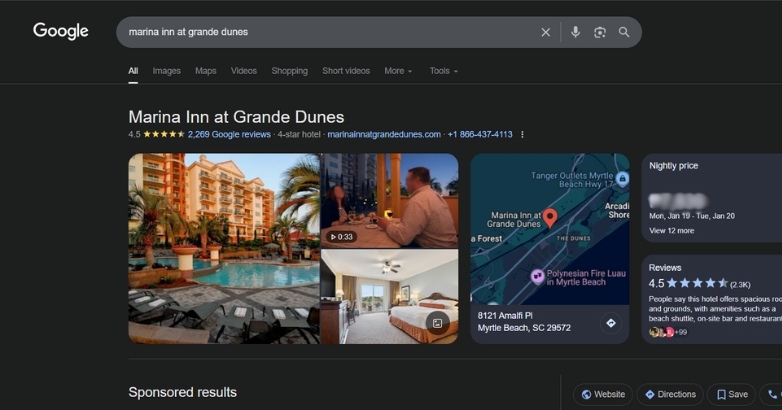Click the Tanger Outlets map marker
This screenshot has width=782, height=410.
pyautogui.click(x=622, y=179)
